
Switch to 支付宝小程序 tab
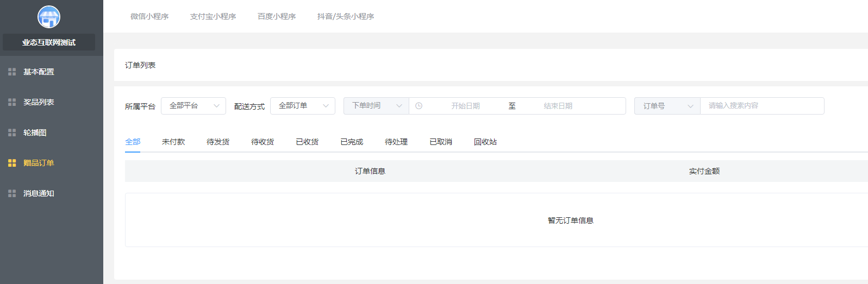213,16
